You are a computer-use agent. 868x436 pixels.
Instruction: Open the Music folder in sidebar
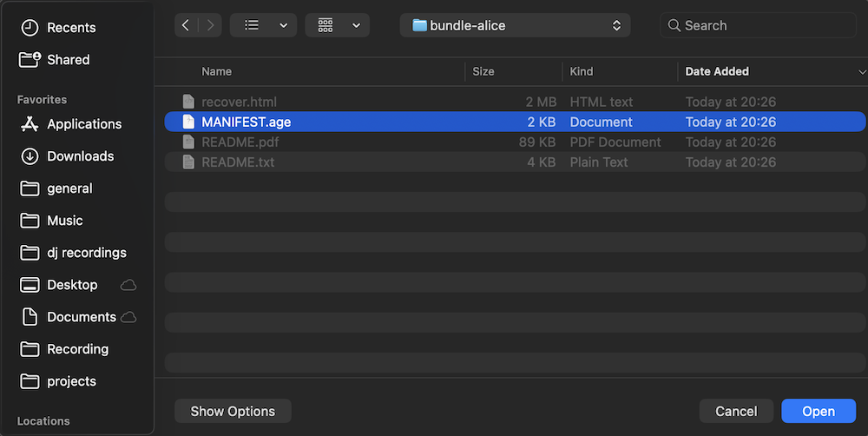51,221
